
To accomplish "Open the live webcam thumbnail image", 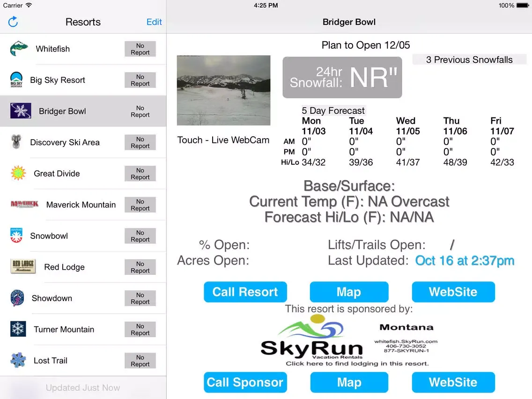I will 223,90.
